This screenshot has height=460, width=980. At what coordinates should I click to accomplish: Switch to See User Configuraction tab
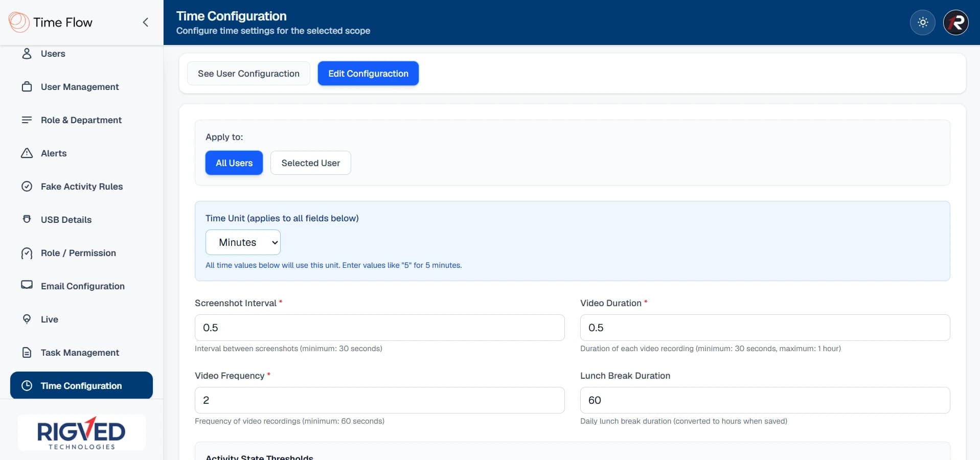click(248, 73)
